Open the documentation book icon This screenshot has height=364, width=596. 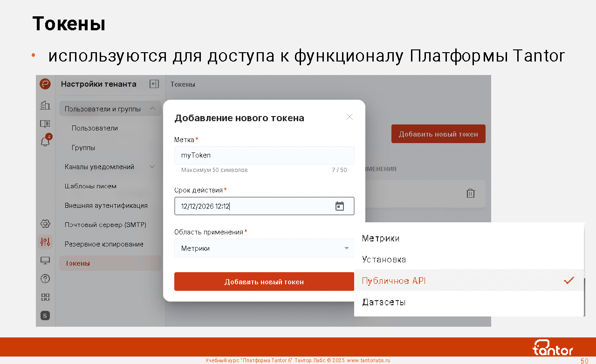45,124
